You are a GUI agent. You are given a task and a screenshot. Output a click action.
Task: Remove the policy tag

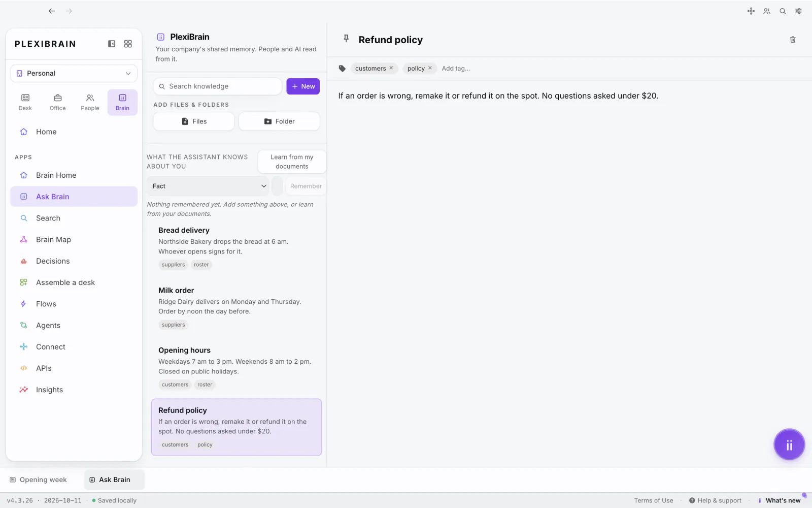click(x=430, y=68)
